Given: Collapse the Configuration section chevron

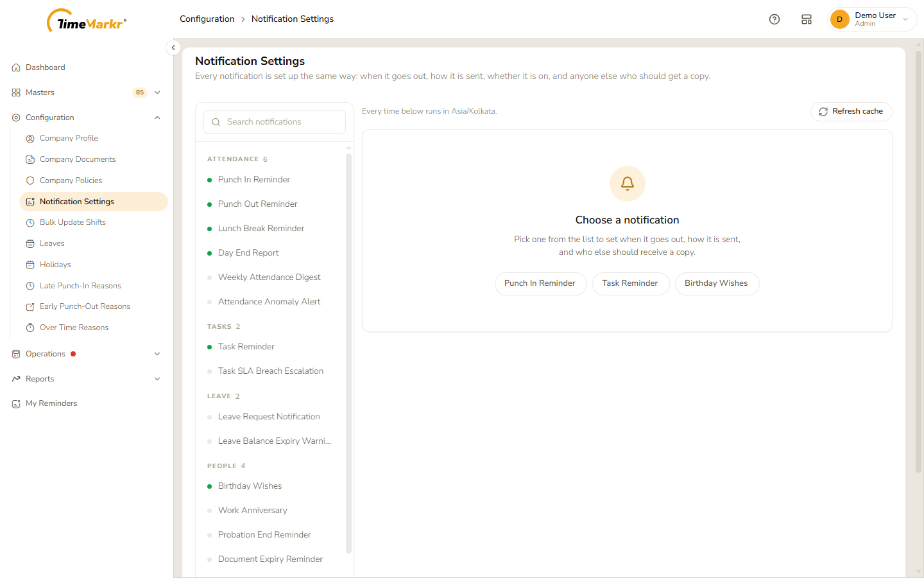Looking at the screenshot, I should (157, 118).
